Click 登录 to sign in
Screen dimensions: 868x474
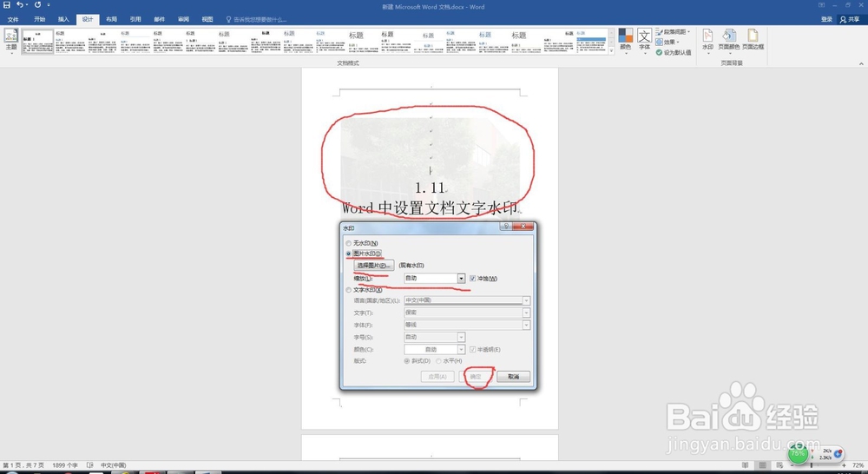tap(827, 19)
